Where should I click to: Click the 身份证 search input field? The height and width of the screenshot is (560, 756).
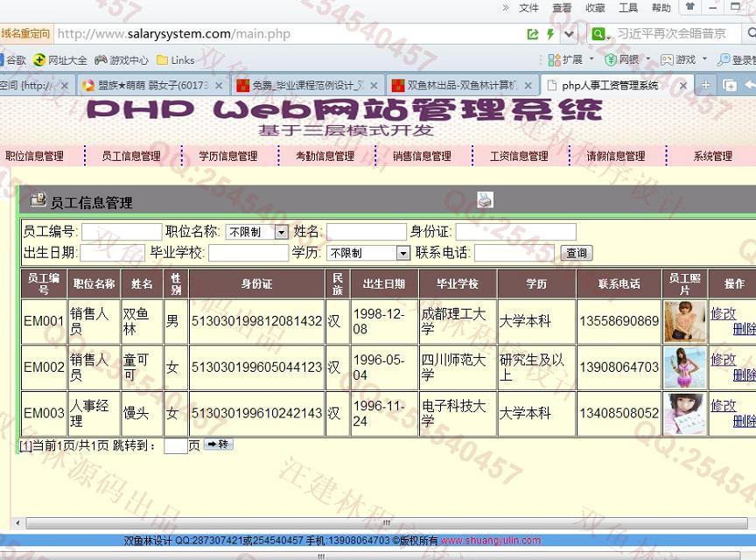pyautogui.click(x=516, y=232)
